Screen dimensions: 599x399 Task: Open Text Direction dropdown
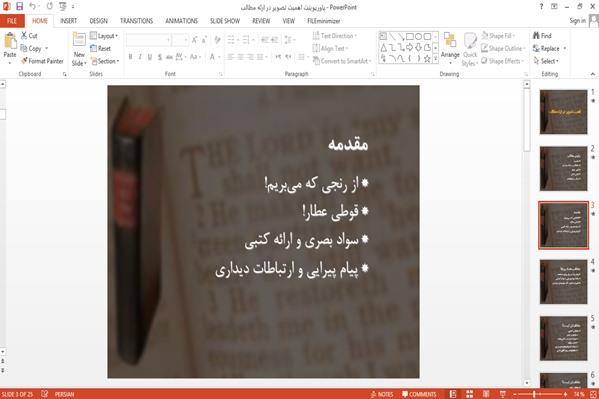pos(335,36)
